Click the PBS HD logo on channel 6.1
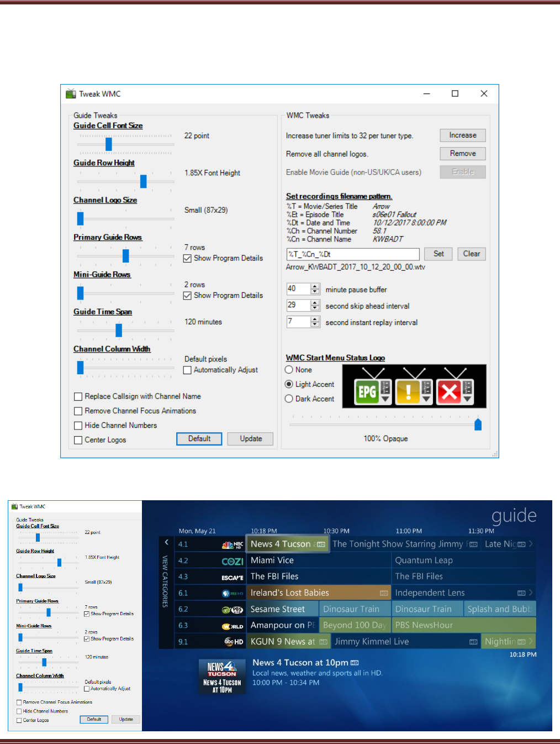 pyautogui.click(x=233, y=594)
